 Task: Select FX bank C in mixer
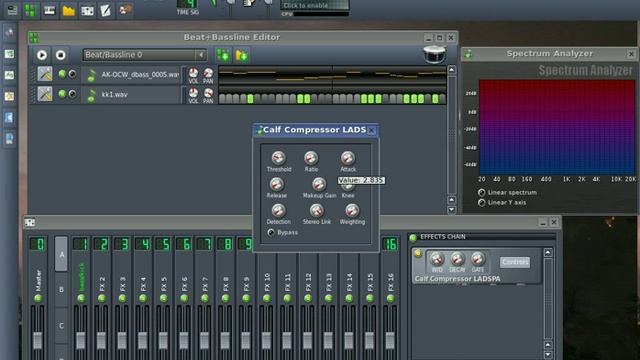tap(62, 325)
